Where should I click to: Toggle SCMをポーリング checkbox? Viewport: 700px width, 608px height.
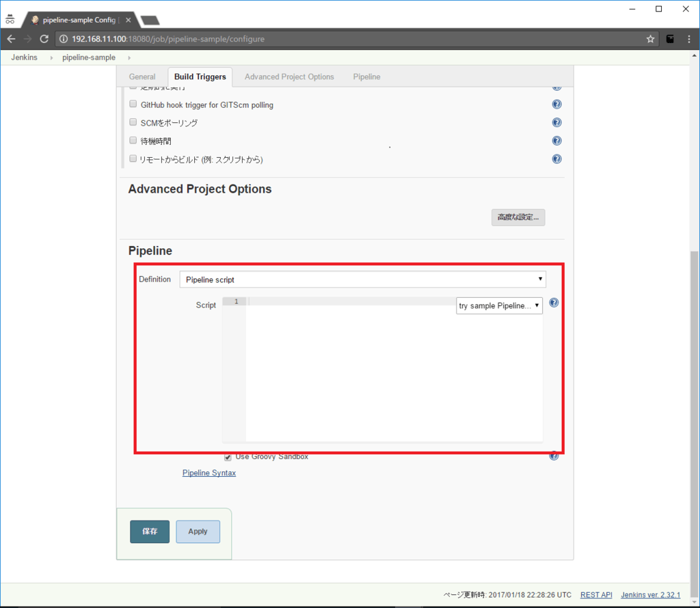(x=133, y=122)
